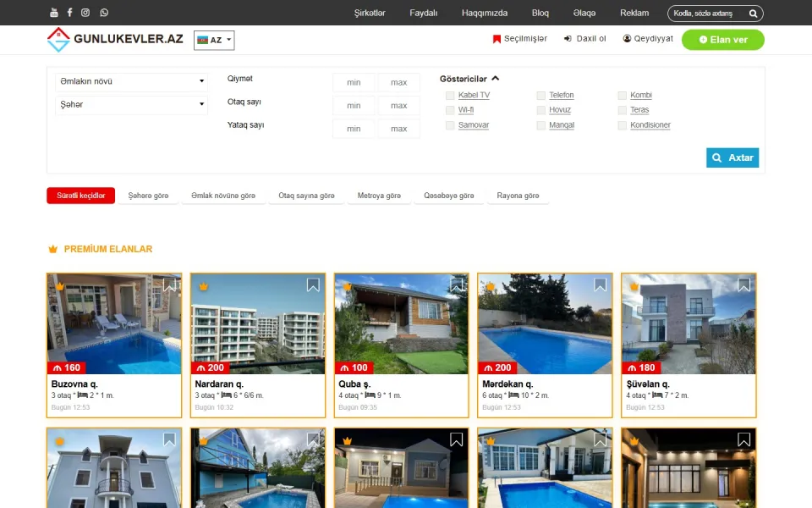Open the Rayona görə tab

[x=518, y=196]
